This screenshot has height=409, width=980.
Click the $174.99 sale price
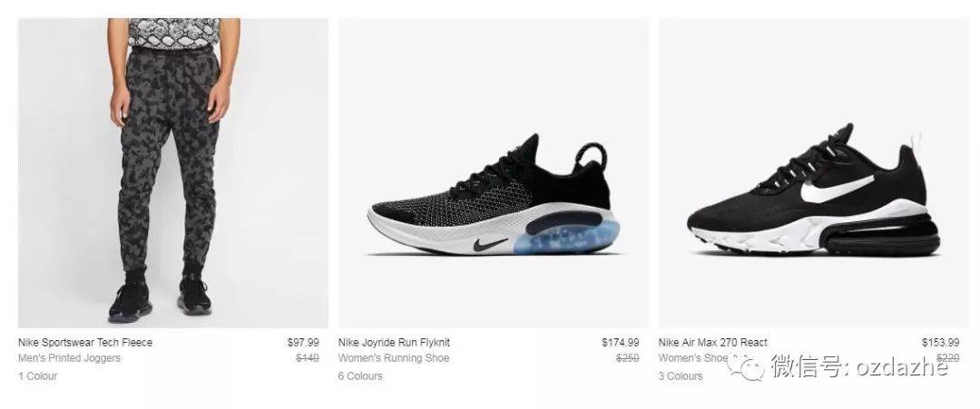point(621,342)
